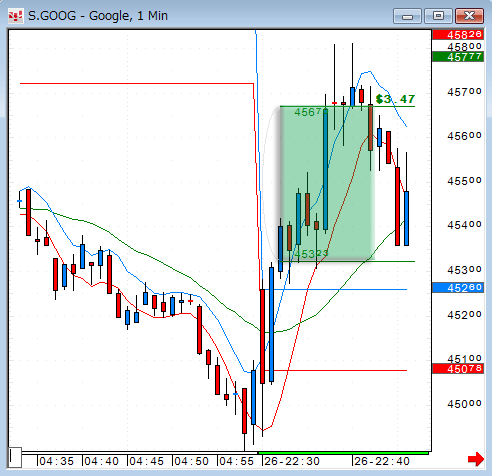Click the 45600 price axis label
This screenshot has height=476, width=492.
click(x=464, y=136)
